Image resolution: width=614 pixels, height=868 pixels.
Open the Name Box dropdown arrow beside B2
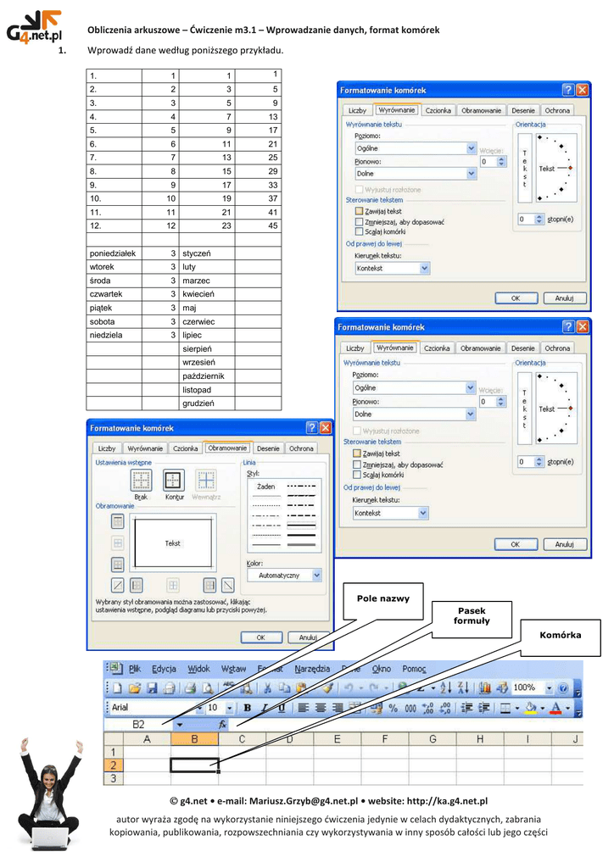[180, 725]
